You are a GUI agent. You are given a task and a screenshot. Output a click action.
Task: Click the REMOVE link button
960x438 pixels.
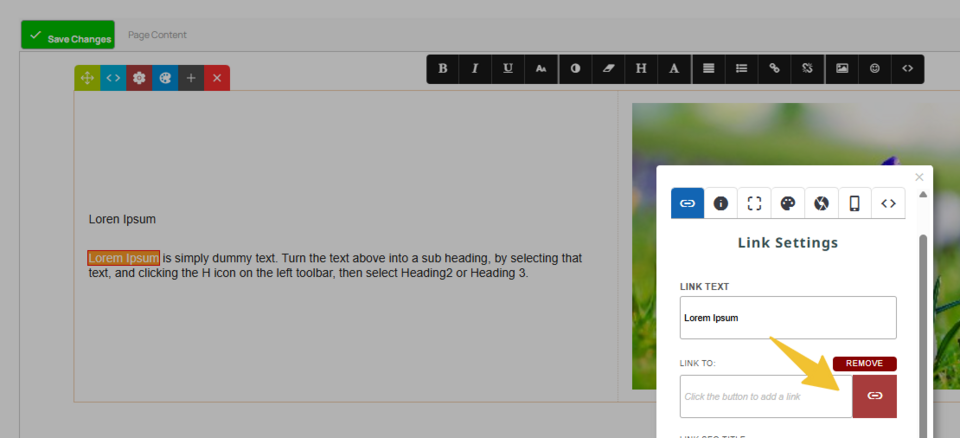click(x=864, y=364)
